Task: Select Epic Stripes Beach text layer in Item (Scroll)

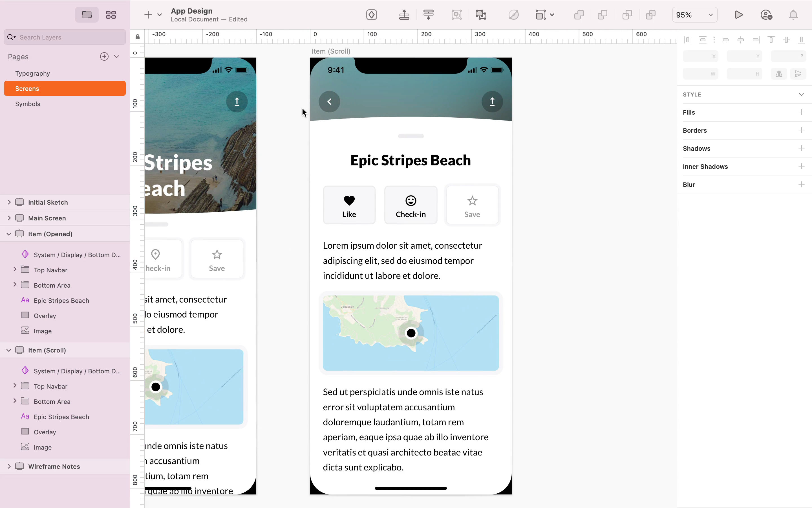Action: click(x=61, y=417)
